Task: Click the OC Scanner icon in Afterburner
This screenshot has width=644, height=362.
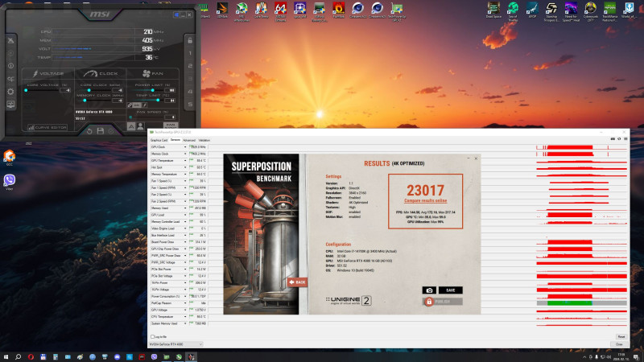Action: pos(10,79)
